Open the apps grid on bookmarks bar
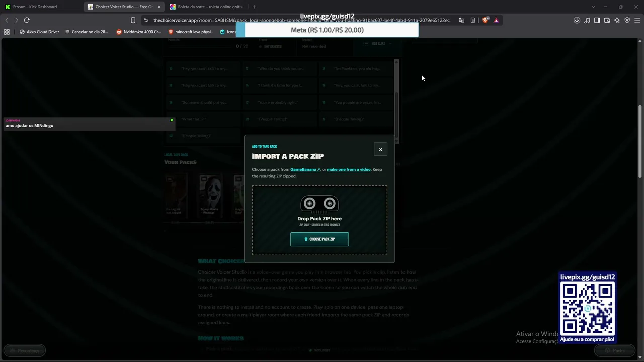Image resolution: width=644 pixels, height=362 pixels. (7, 32)
